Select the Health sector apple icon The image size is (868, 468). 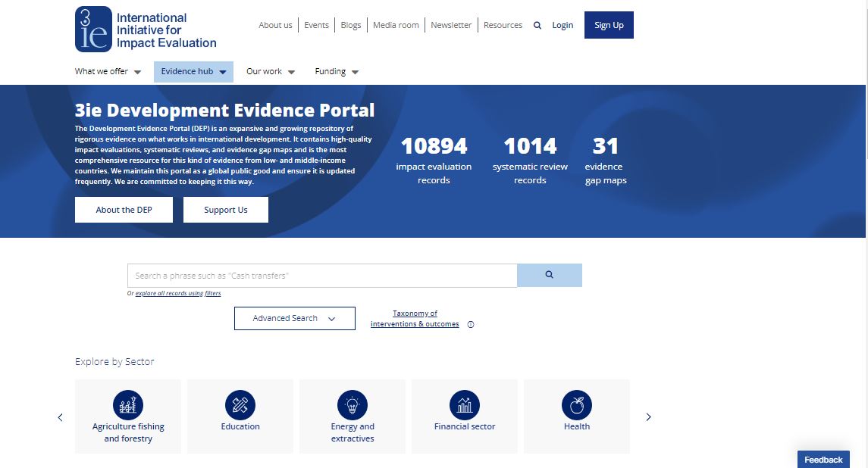[x=577, y=404]
